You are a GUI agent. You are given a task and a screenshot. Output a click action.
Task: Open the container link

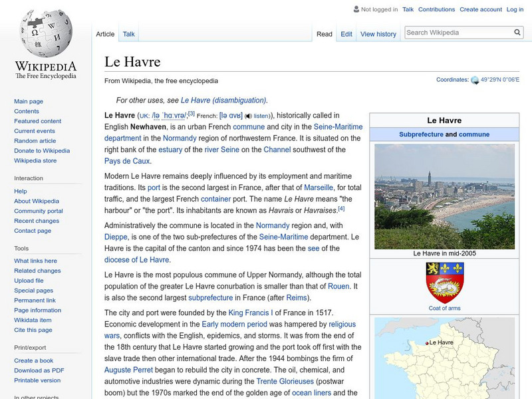215,199
